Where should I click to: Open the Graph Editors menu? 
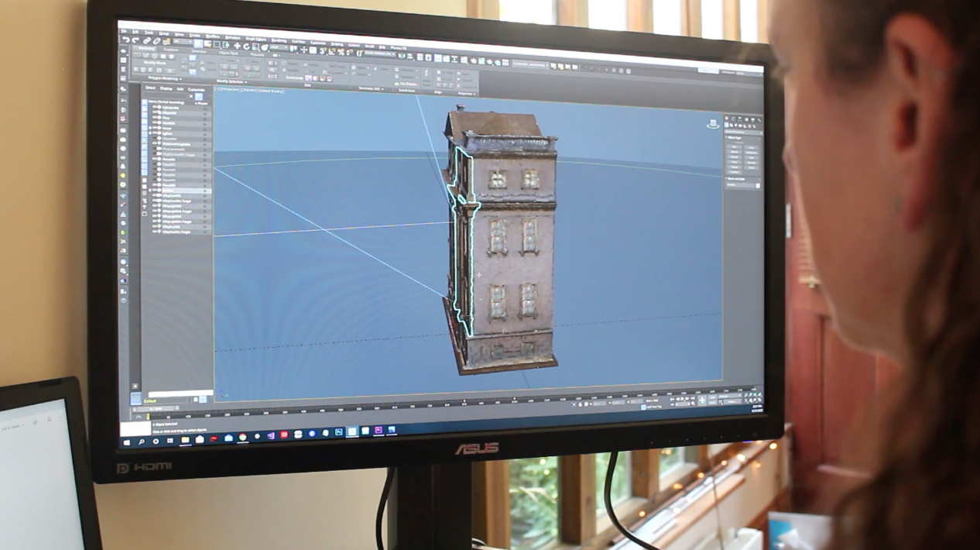255,39
